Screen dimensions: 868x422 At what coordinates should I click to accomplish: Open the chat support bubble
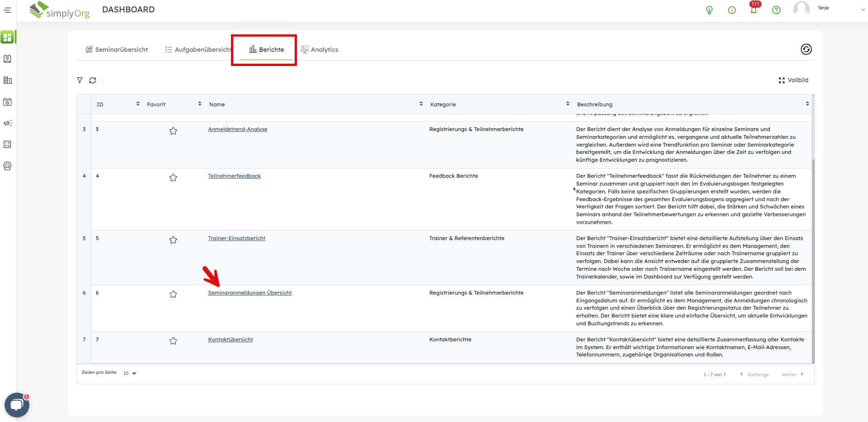[17, 405]
